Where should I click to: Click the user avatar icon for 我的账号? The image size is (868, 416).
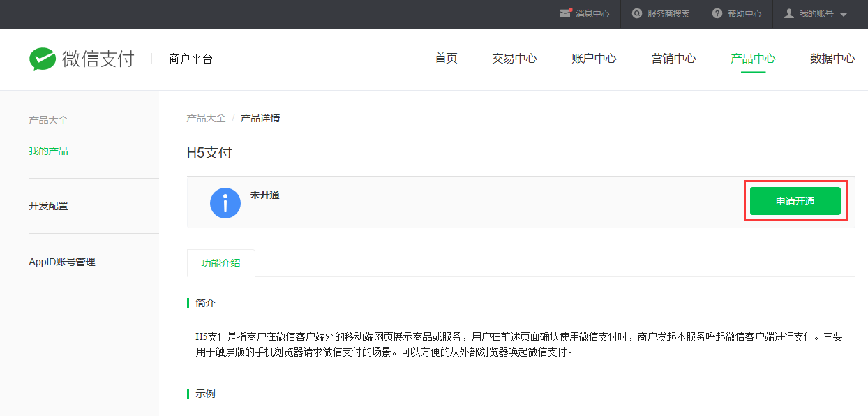click(789, 13)
